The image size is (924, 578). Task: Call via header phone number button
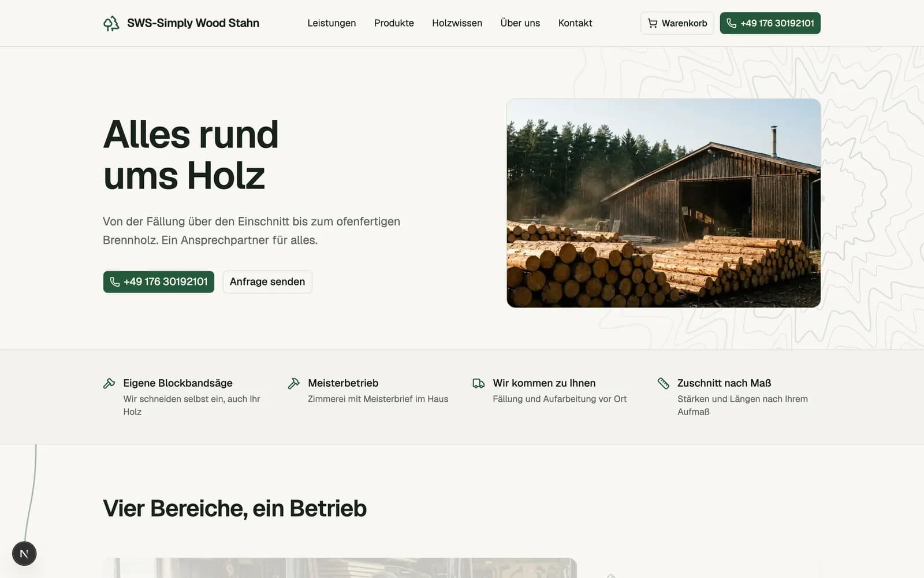point(770,23)
